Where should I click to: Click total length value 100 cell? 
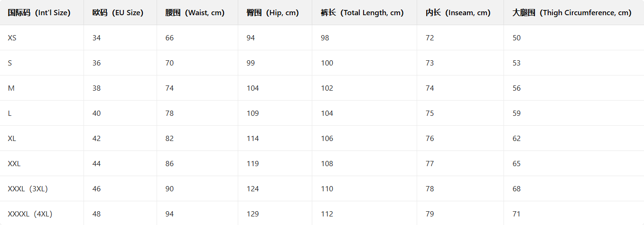[327, 63]
